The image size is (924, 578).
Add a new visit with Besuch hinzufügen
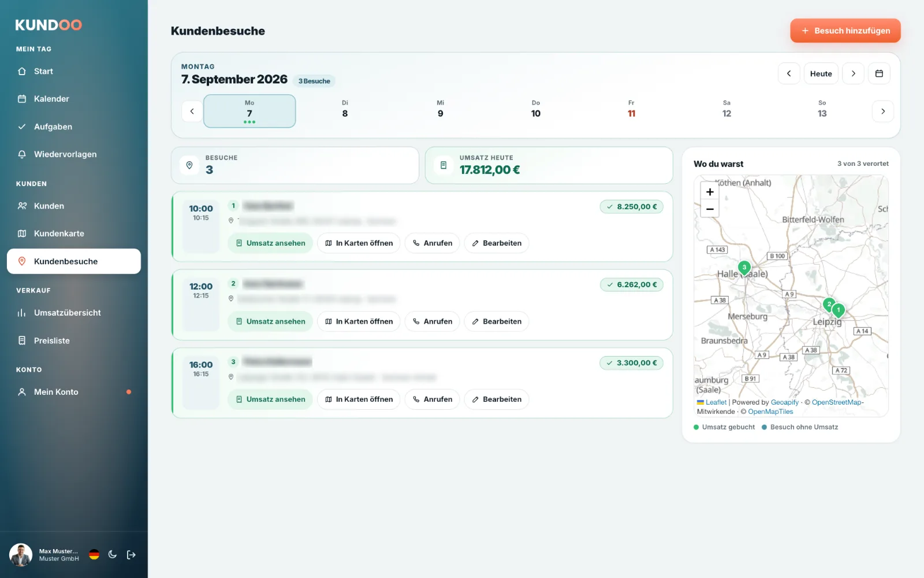[x=845, y=31]
